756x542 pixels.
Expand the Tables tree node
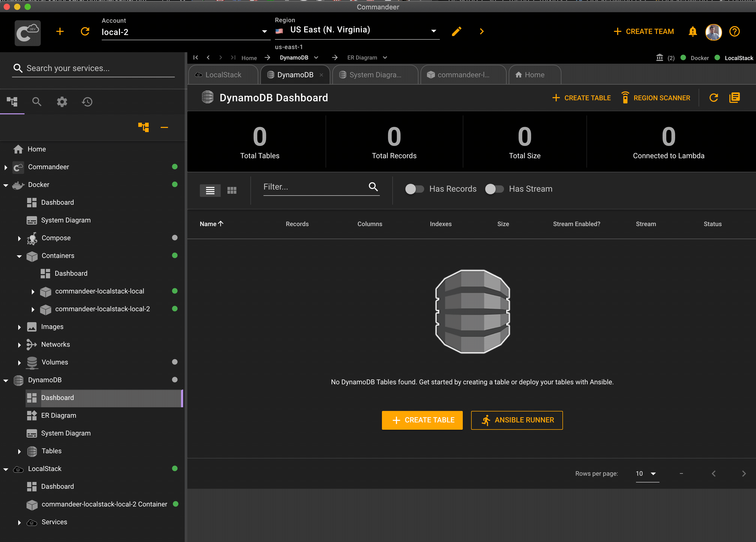(x=19, y=451)
